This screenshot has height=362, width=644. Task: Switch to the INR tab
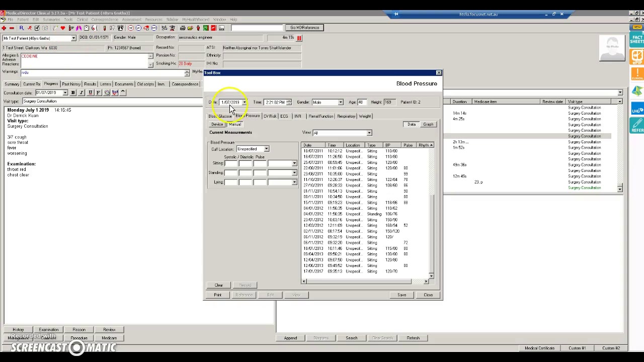pyautogui.click(x=297, y=116)
